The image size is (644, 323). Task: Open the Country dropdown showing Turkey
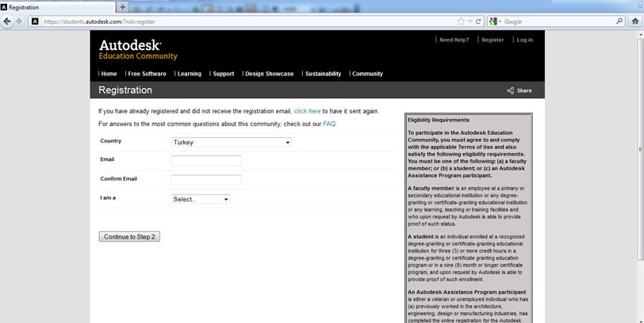(x=232, y=142)
